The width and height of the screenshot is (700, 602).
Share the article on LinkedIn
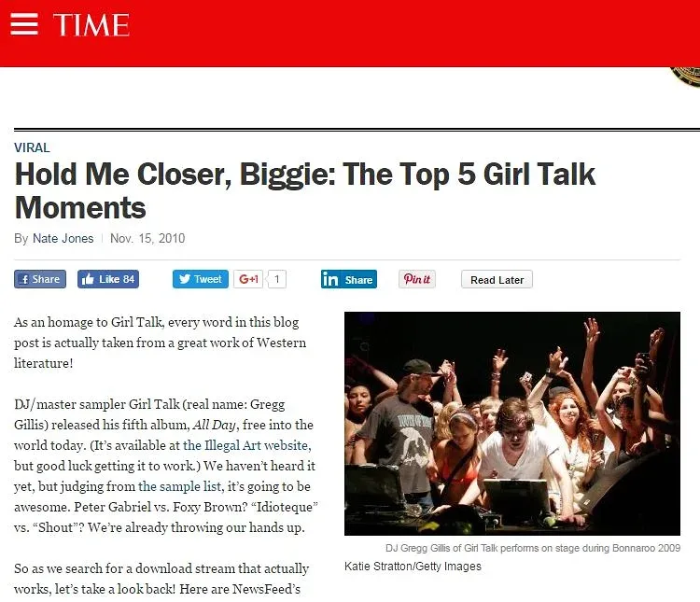[x=349, y=280]
